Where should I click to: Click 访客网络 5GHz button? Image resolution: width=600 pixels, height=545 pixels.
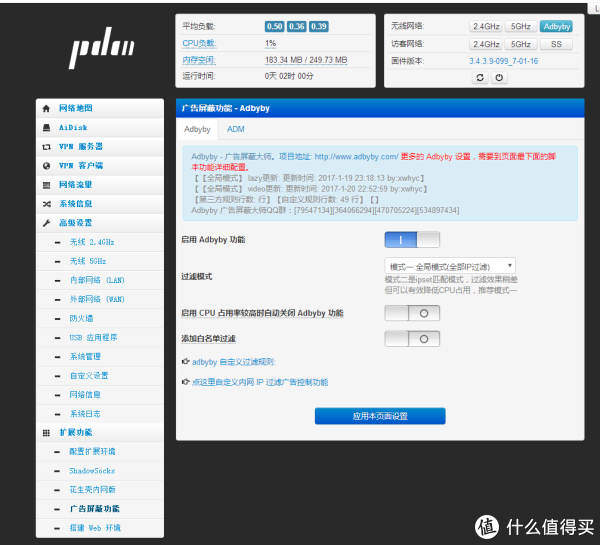[521, 44]
